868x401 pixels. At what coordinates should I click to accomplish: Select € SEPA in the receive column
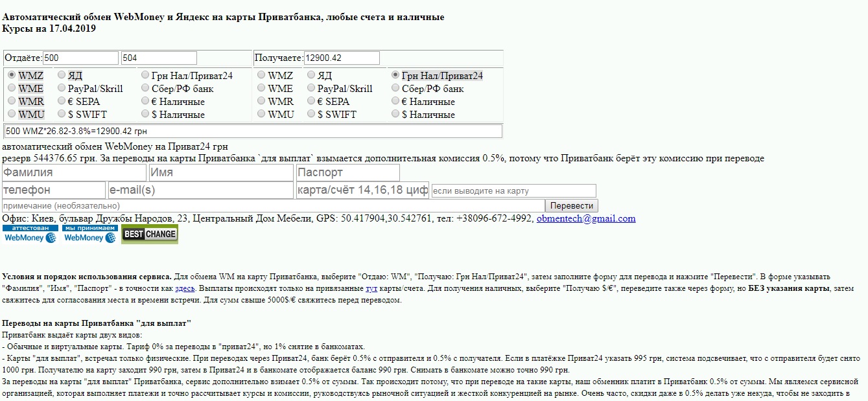(x=312, y=101)
